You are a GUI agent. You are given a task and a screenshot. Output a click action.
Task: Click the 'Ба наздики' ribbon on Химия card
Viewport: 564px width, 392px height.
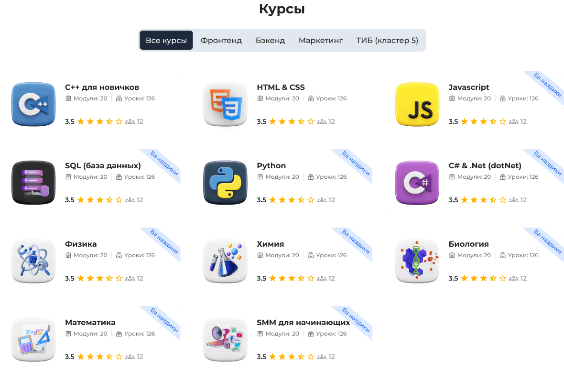(x=356, y=242)
